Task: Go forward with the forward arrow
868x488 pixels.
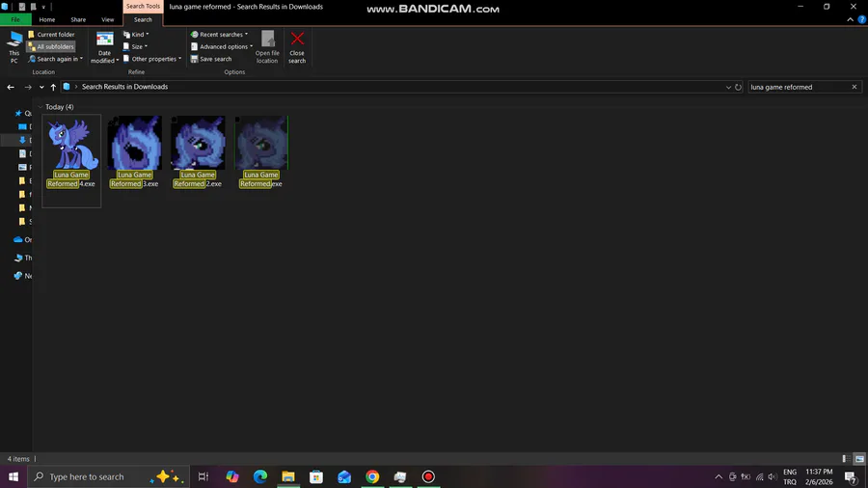Action: click(28, 87)
